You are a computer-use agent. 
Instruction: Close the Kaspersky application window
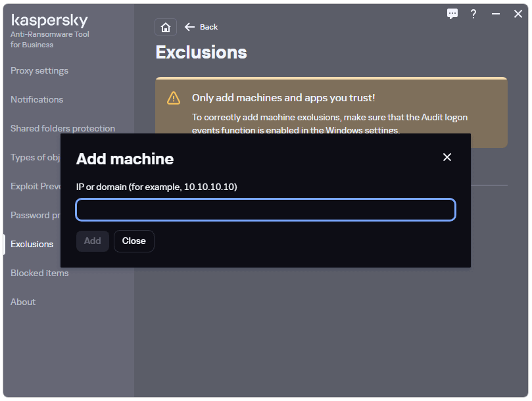click(518, 14)
